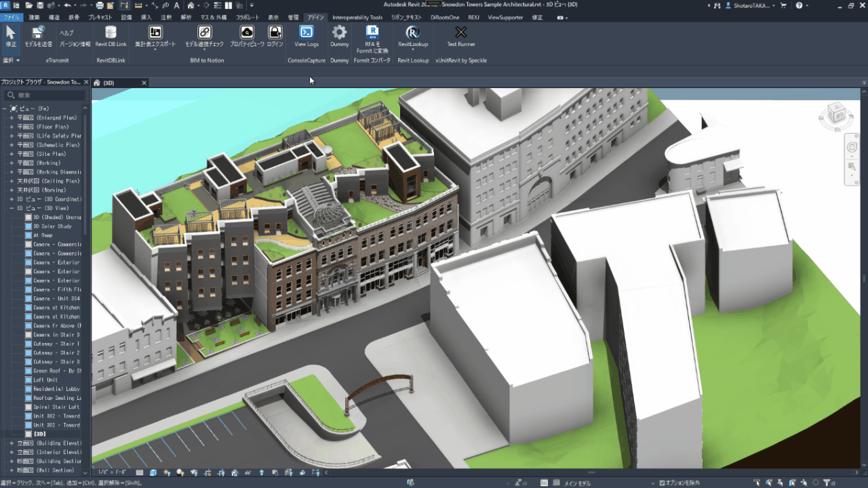The image size is (868, 488).
Task: Click the Project Browser search field
Action: pos(47,96)
